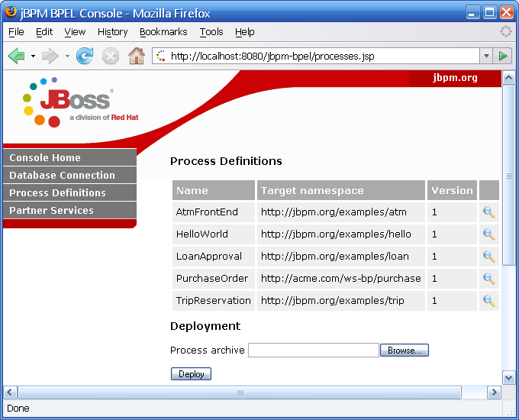Click the HelloWorld name cell
The width and height of the screenshot is (519, 420).
[214, 234]
